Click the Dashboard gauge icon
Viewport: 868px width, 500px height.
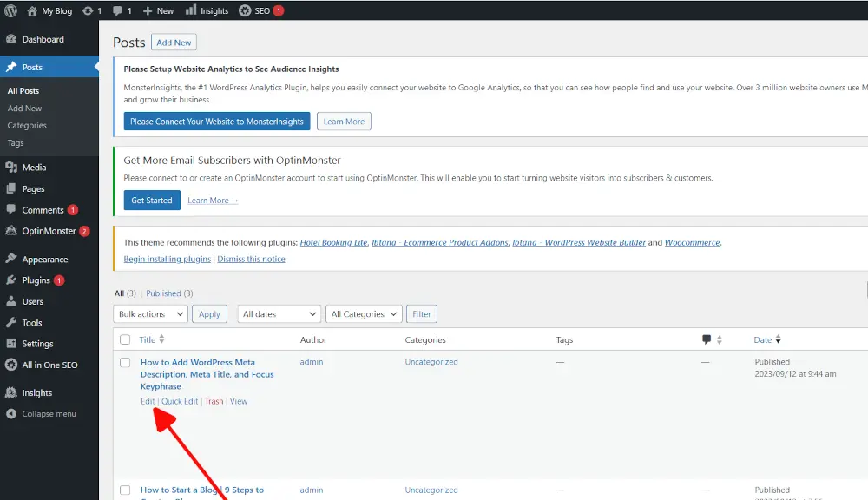pos(11,39)
